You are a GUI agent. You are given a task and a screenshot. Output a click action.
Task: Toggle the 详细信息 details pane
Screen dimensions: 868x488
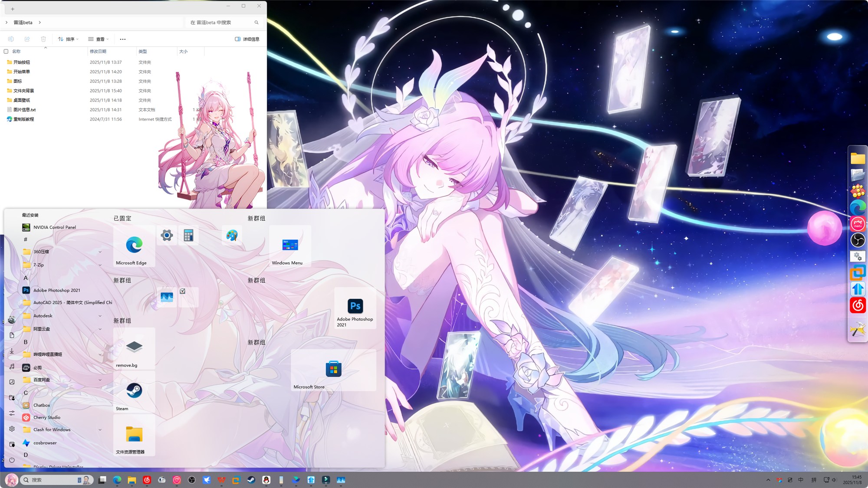(247, 39)
